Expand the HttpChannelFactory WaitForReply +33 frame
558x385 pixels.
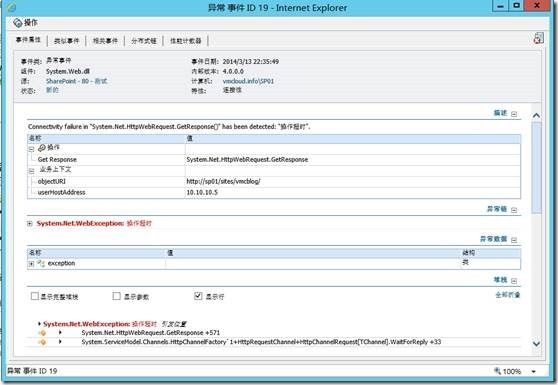point(60,342)
